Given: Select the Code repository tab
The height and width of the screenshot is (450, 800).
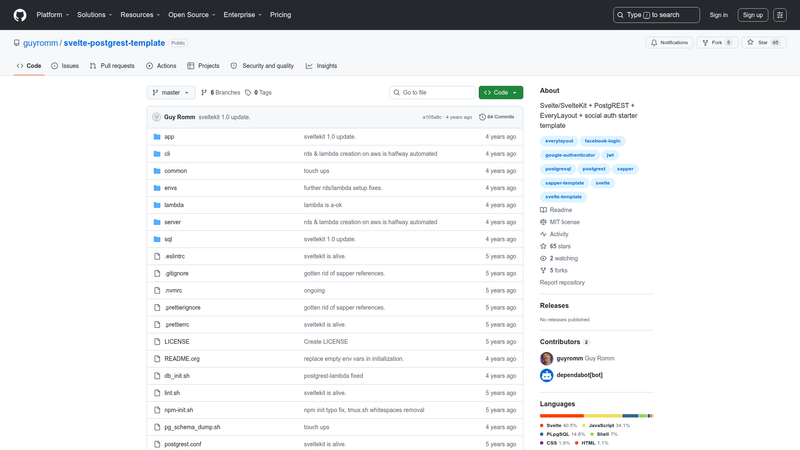Looking at the screenshot, I should pos(29,66).
